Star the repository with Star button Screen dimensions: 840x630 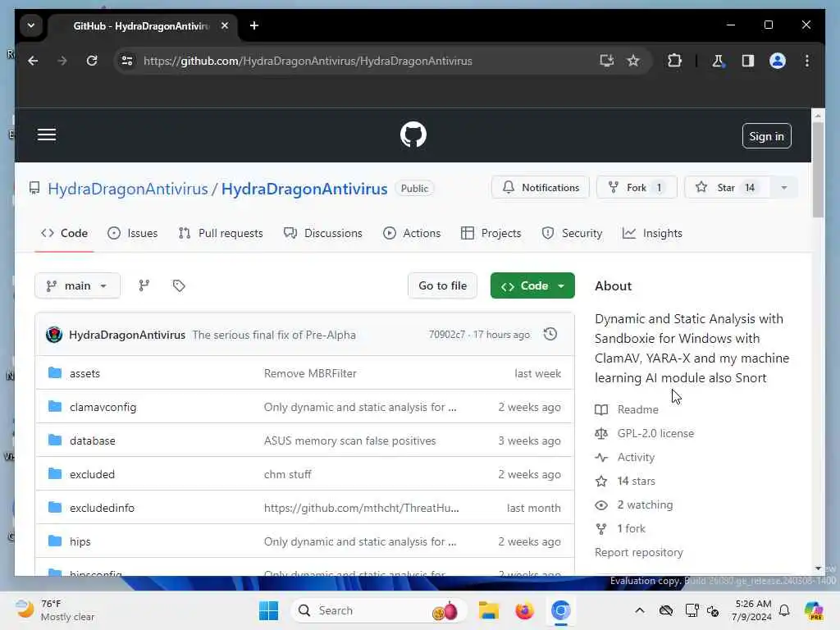pyautogui.click(x=727, y=188)
